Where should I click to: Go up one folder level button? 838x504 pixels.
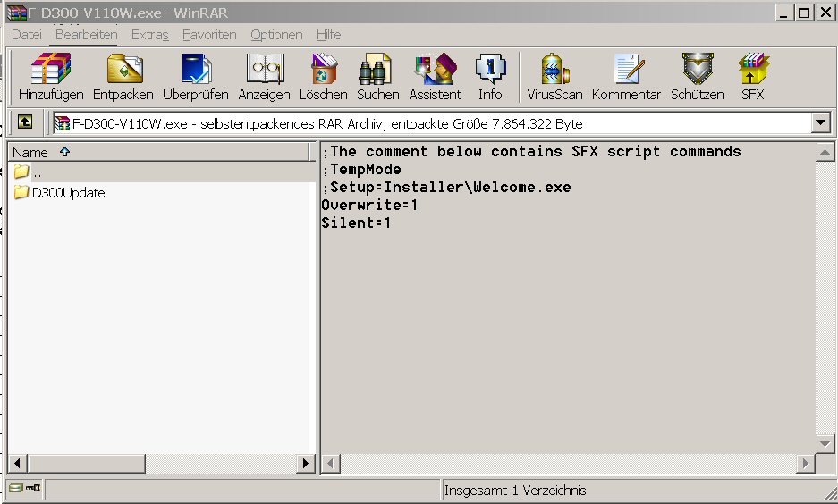click(x=24, y=122)
